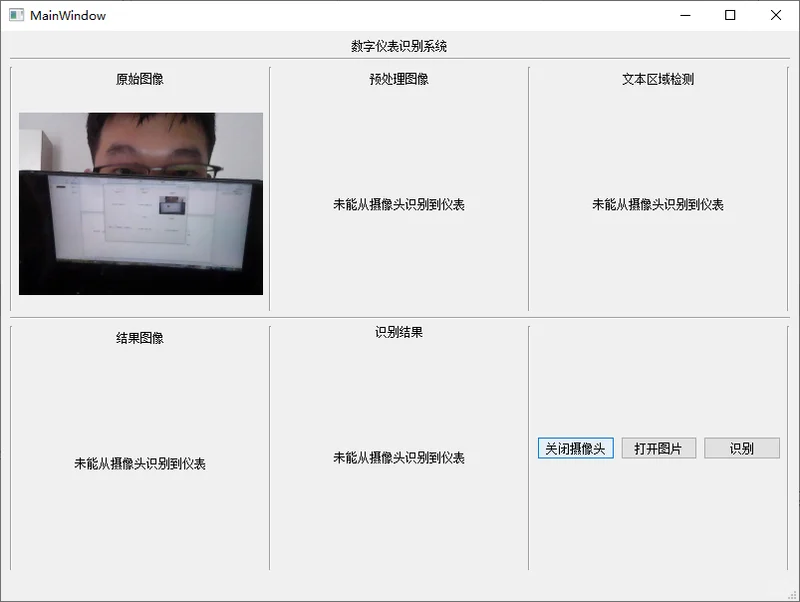Viewport: 800px width, 602px height.
Task: Click the error message in the 识别结果 panel
Action: (397, 458)
